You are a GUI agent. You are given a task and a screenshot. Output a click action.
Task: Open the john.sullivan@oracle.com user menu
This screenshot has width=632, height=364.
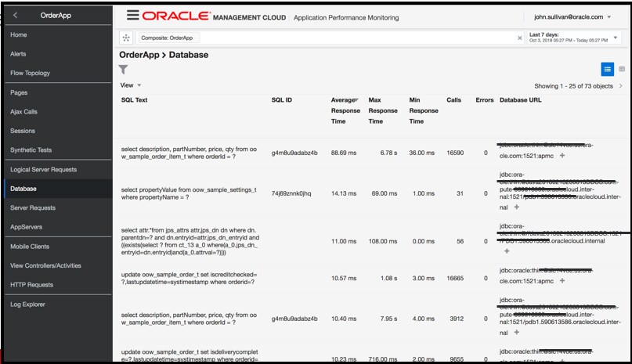572,17
